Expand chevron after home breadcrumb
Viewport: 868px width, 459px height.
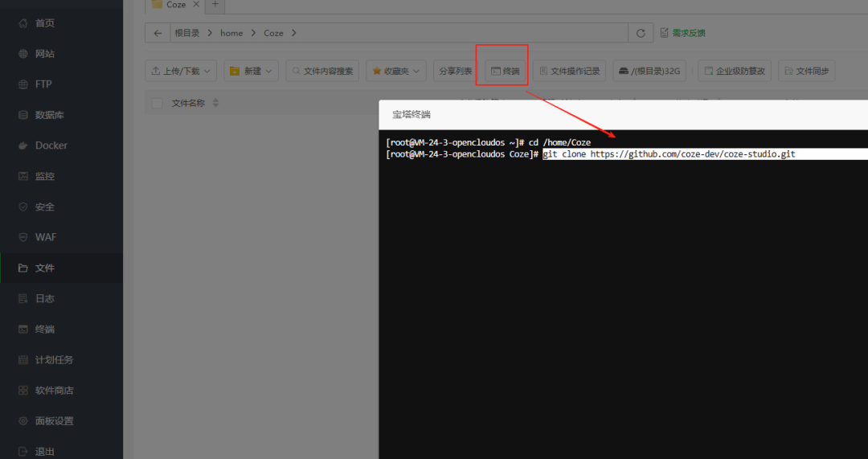tap(253, 33)
